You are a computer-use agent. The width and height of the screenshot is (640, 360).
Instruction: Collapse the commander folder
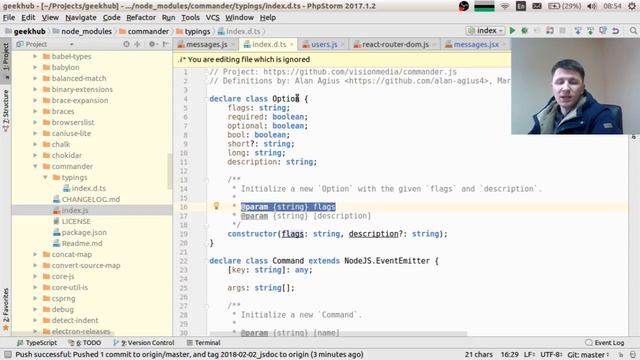click(36, 166)
